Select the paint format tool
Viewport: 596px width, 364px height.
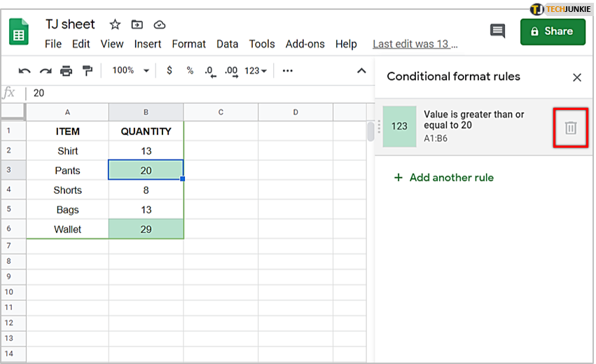point(88,71)
